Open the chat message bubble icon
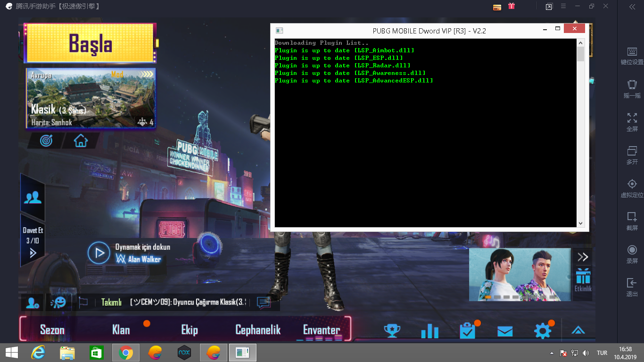644x362 pixels. coord(264,303)
